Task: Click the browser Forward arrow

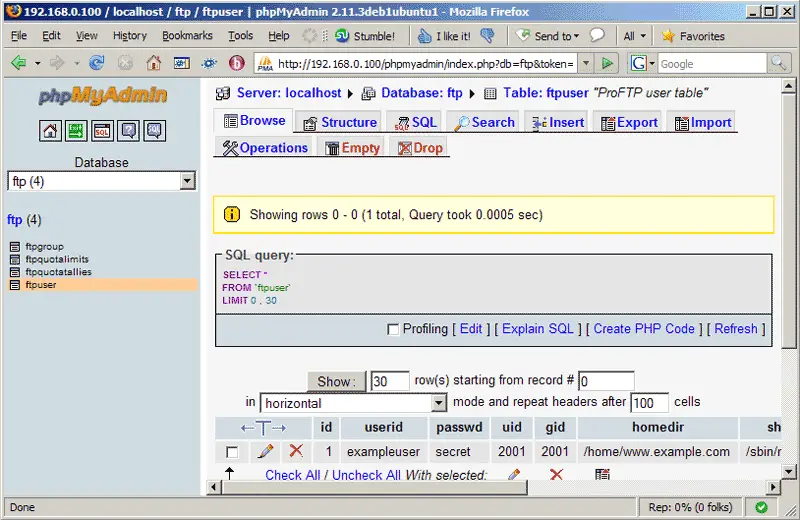Action: (57, 63)
